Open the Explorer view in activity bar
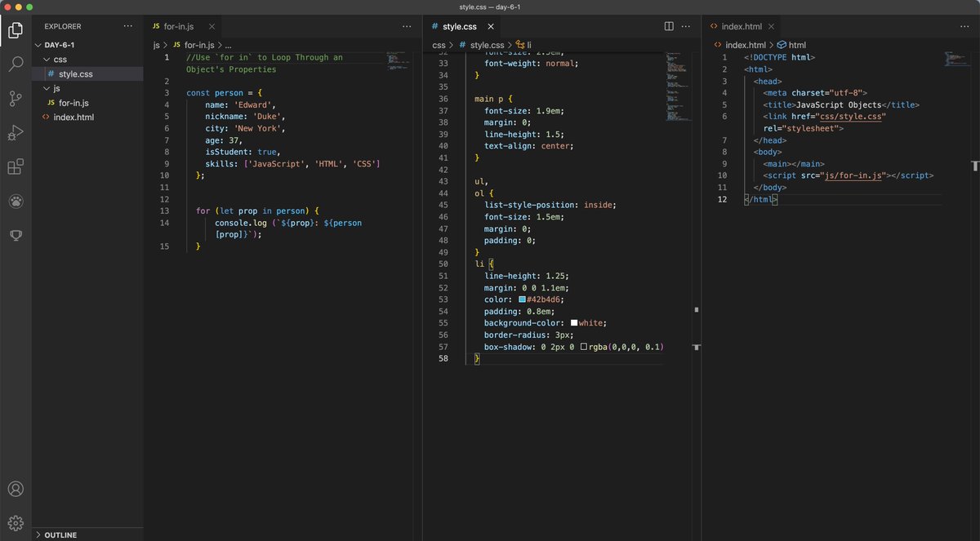Screen dimensions: 980x541 point(16,31)
